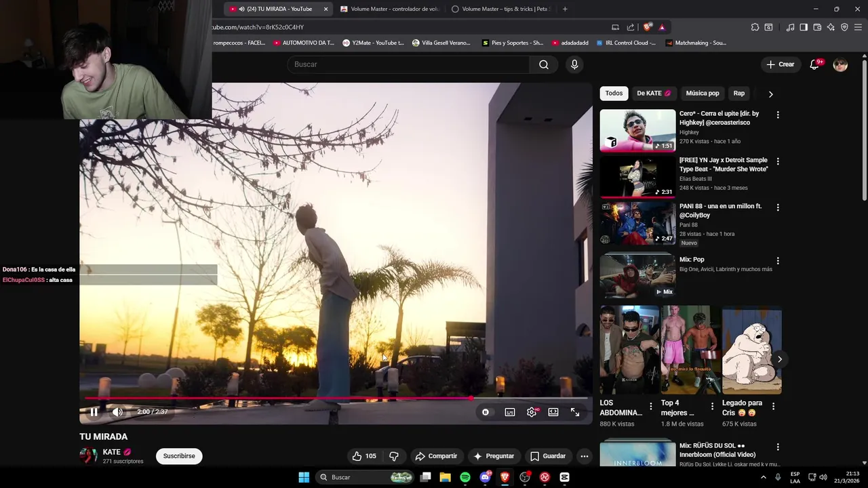Select the Rap filter chip
Screen dimensions: 868x488
pos(739,94)
